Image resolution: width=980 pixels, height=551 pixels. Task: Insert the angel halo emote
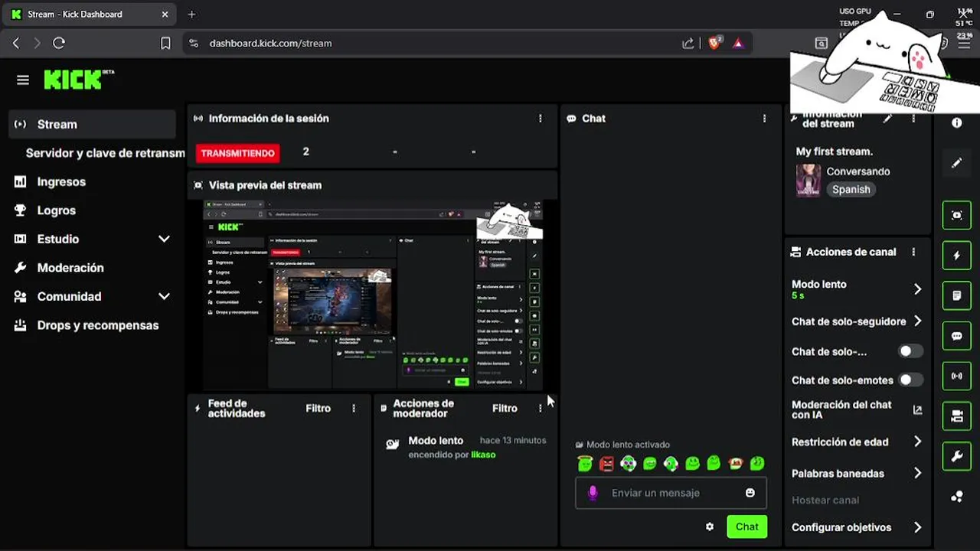click(585, 463)
